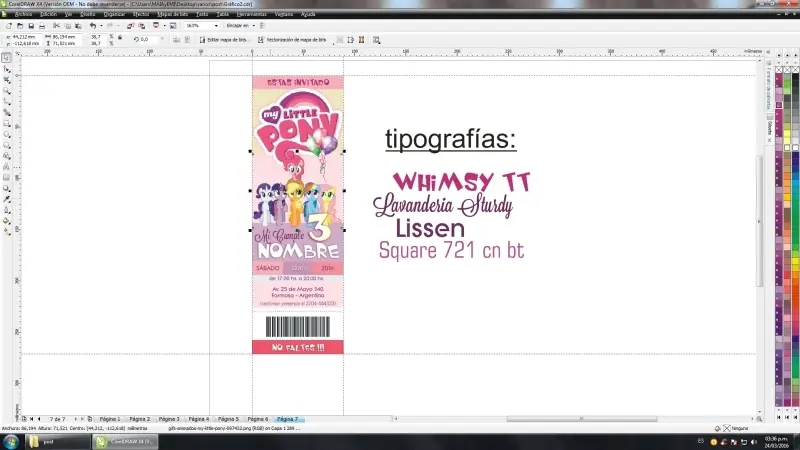Click the rotation angle field

point(151,39)
